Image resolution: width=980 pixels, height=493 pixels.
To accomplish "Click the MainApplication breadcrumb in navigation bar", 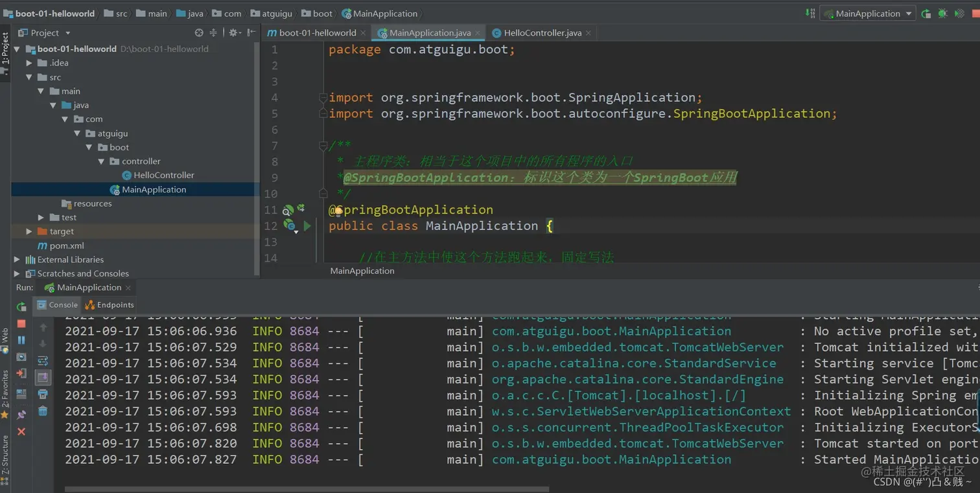I will (380, 14).
